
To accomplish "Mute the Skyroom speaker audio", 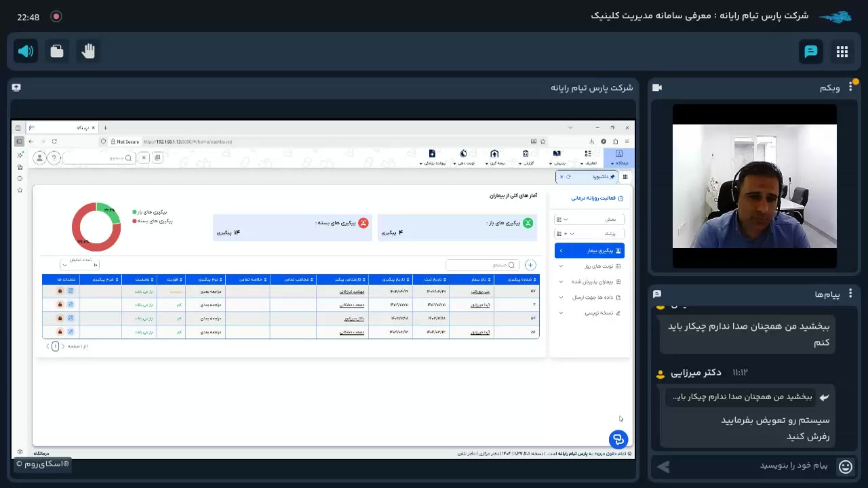I will click(26, 52).
